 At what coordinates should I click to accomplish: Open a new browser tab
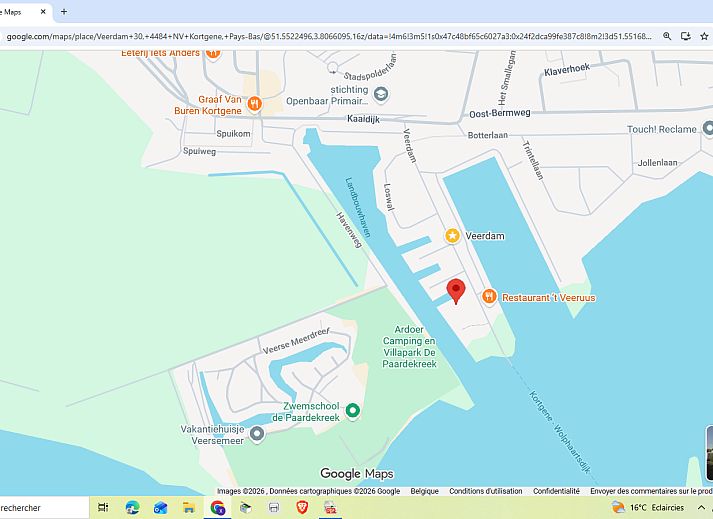point(64,12)
